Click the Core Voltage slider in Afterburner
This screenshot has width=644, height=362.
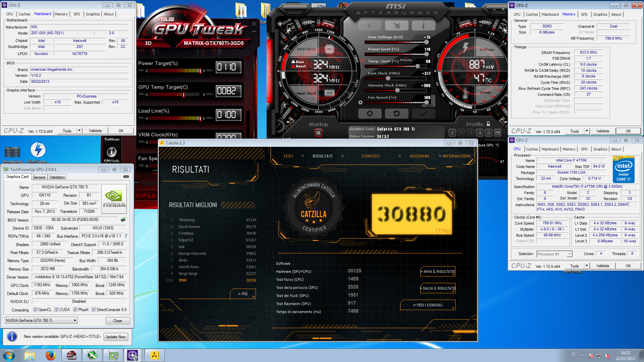click(396, 42)
